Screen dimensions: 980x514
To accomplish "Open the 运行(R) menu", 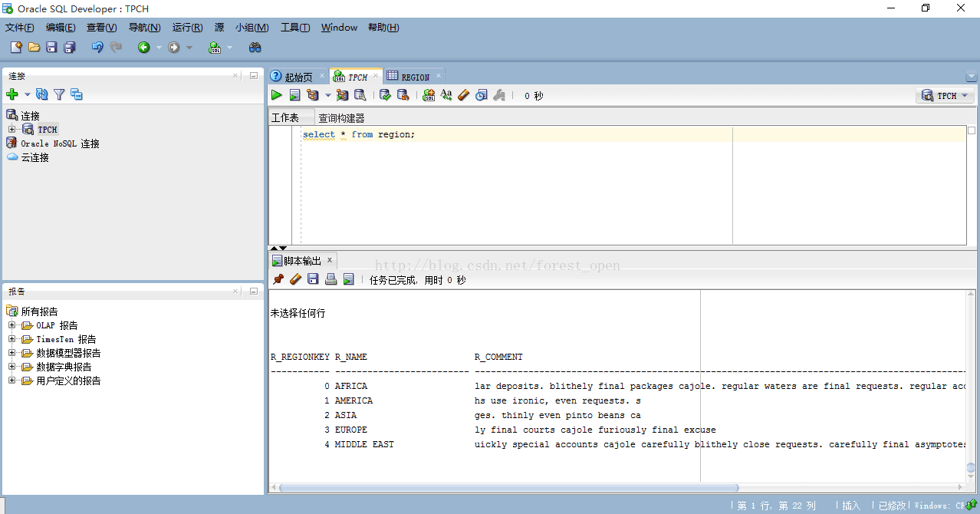I will [187, 28].
